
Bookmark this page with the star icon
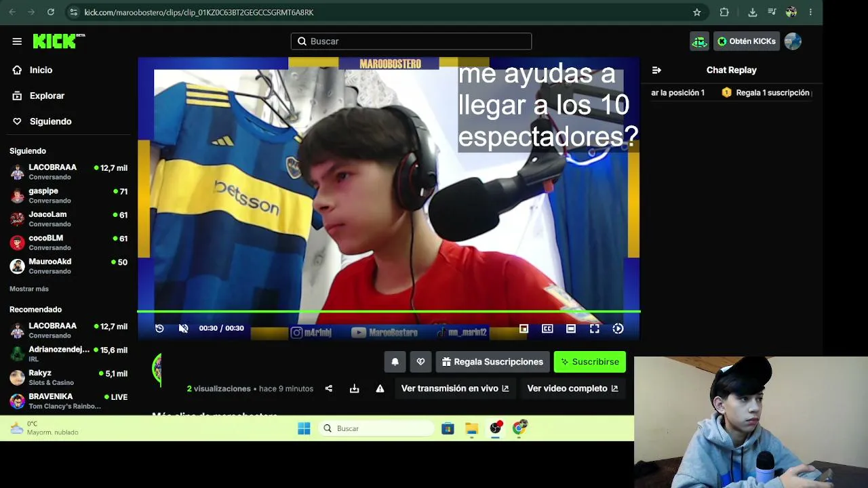[x=697, y=12]
